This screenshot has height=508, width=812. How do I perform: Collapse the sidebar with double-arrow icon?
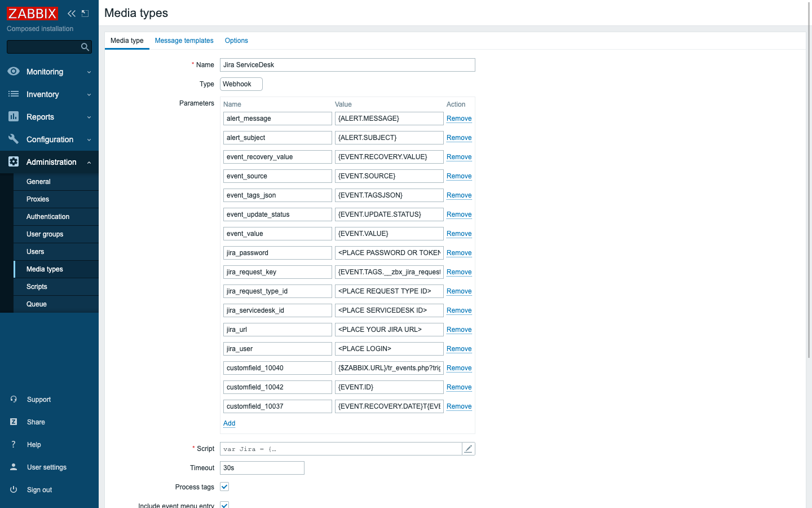click(x=72, y=14)
